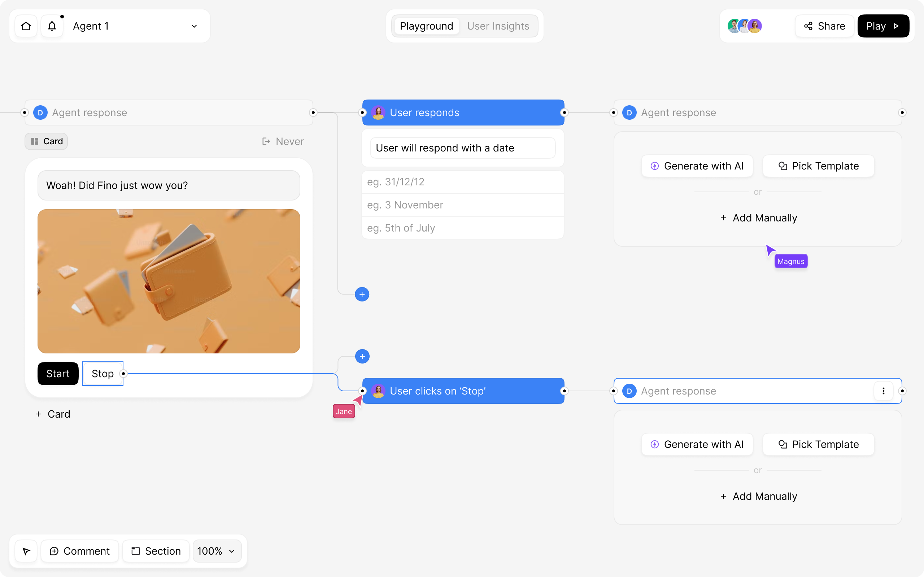
Task: Click Add Manually in the top Agent response panel
Action: point(758,217)
